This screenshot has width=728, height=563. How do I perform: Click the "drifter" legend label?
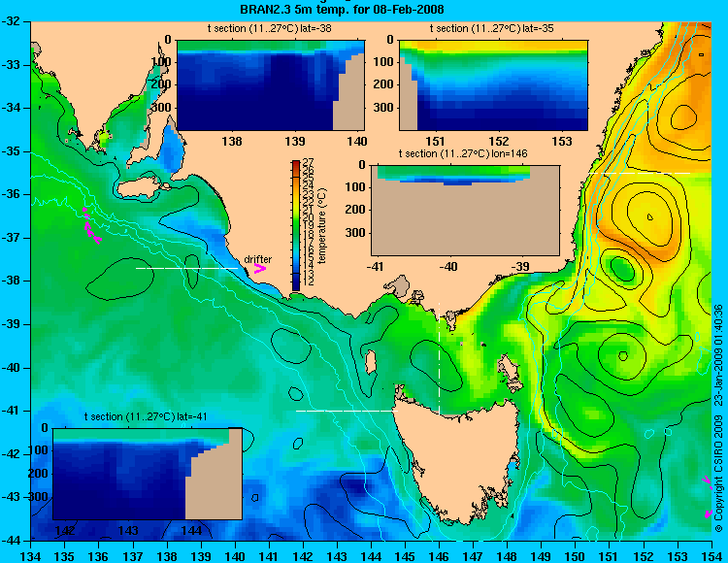257,259
